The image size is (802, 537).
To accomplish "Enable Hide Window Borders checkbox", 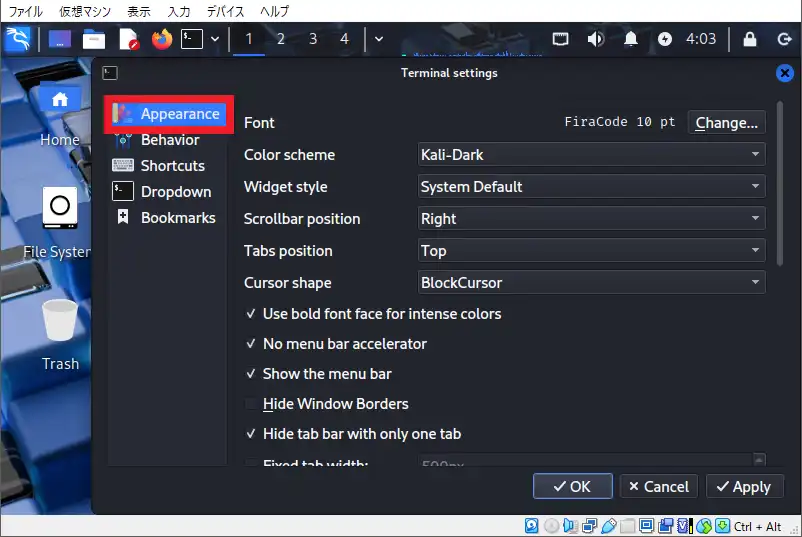I will pyautogui.click(x=251, y=404).
